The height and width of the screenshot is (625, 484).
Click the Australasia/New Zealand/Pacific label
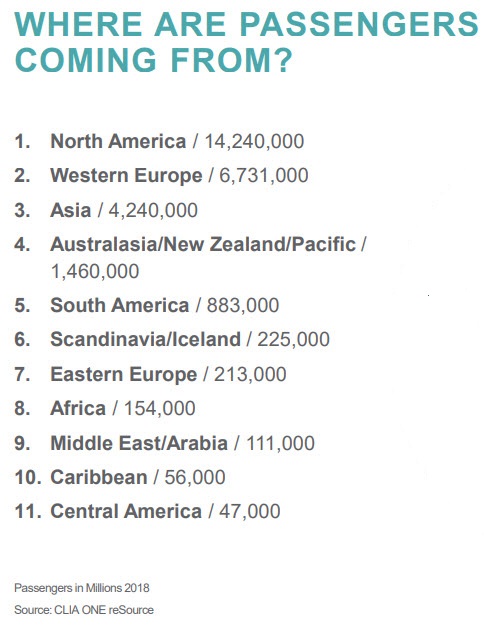tap(203, 244)
